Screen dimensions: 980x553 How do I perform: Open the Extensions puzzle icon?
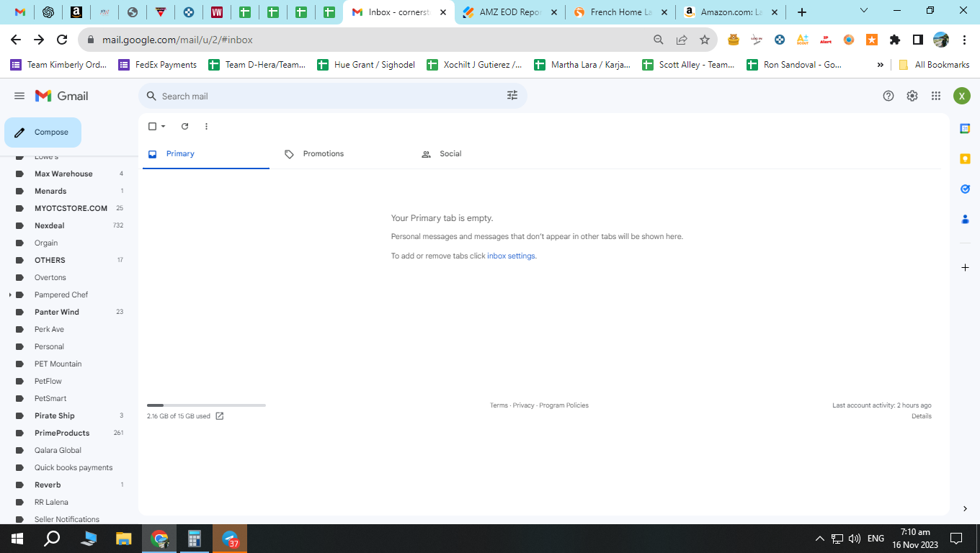pyautogui.click(x=895, y=40)
